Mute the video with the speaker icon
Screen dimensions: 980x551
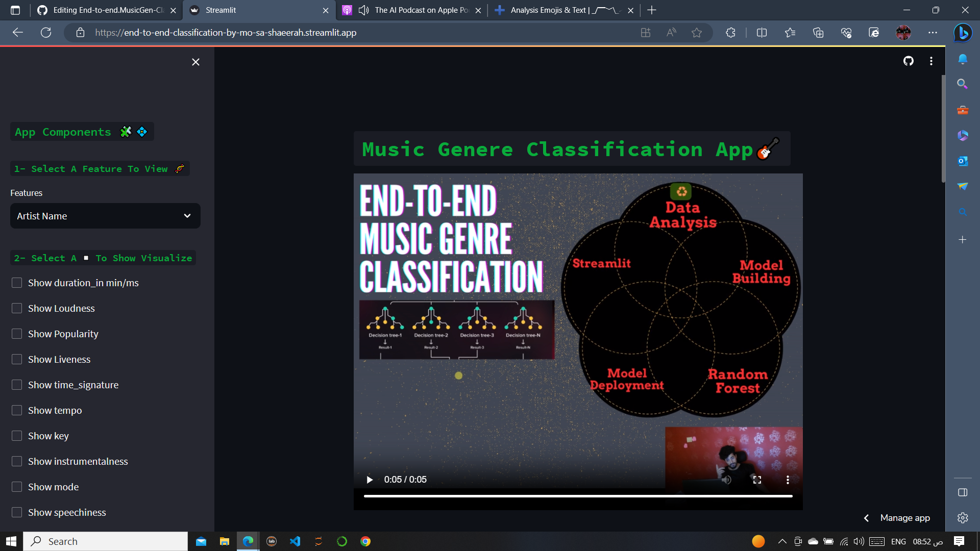pyautogui.click(x=727, y=480)
